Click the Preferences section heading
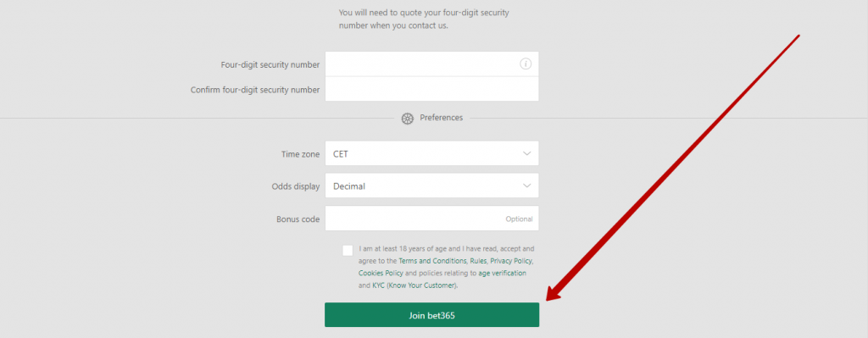 (x=441, y=118)
